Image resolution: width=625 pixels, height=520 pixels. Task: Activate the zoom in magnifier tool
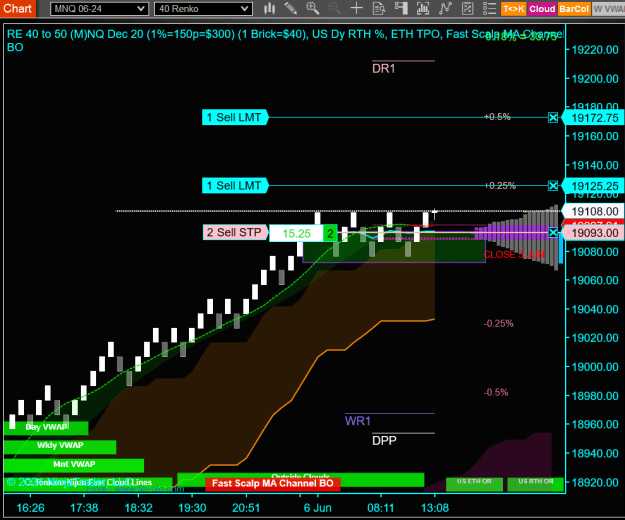[312, 8]
